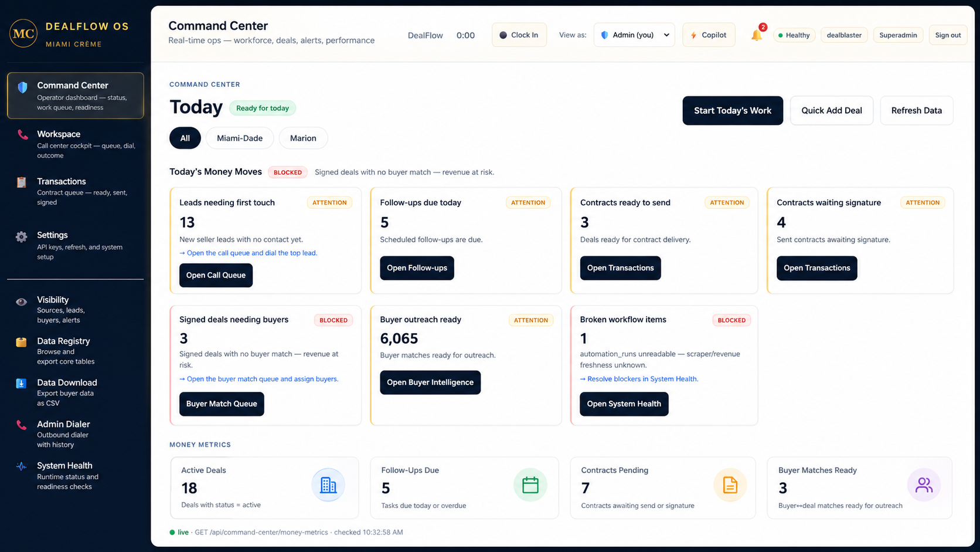The width and height of the screenshot is (980, 552).
Task: Click the Contracts Pending value 7
Action: pyautogui.click(x=585, y=488)
